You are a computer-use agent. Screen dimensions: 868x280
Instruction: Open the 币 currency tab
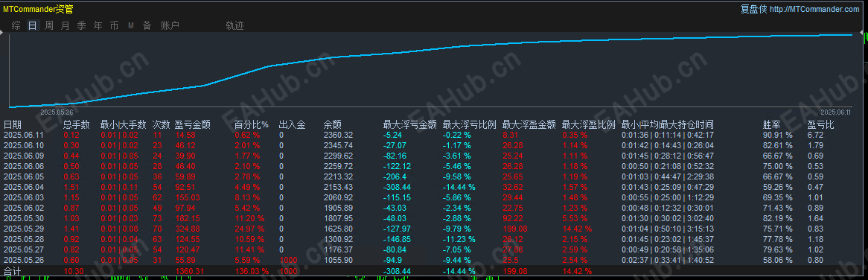114,25
